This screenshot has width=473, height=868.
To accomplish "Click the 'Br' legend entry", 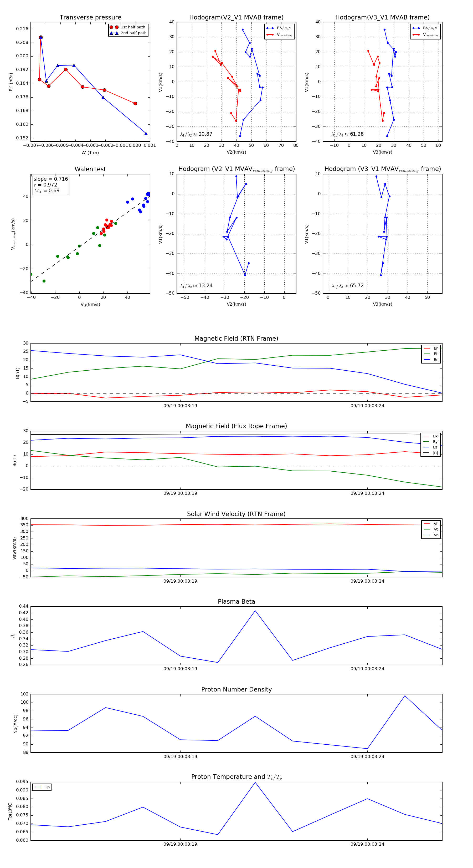I will coord(431,349).
